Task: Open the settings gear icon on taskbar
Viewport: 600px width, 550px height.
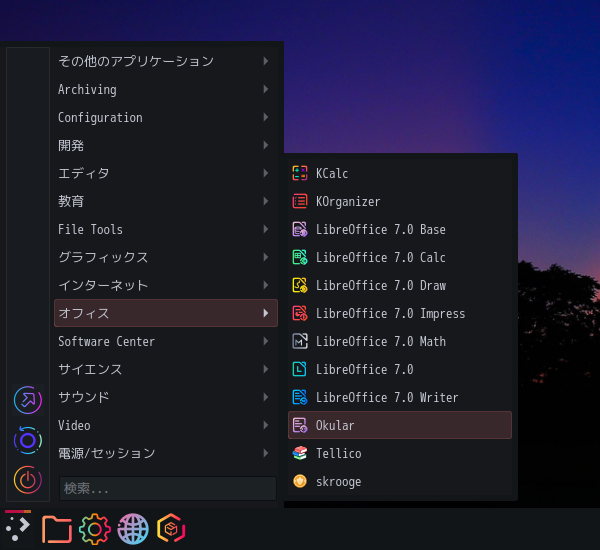Action: coord(95,529)
